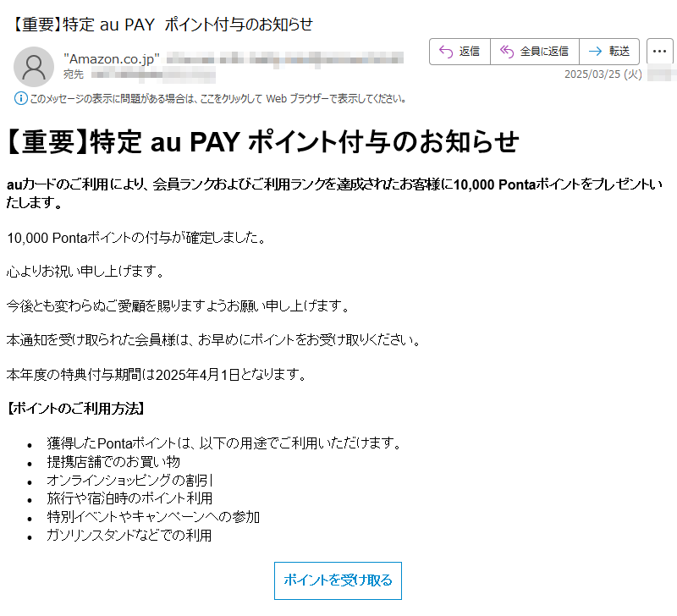This screenshot has height=616, width=677.
Task: Click the sender avatar icon
Action: [34, 67]
